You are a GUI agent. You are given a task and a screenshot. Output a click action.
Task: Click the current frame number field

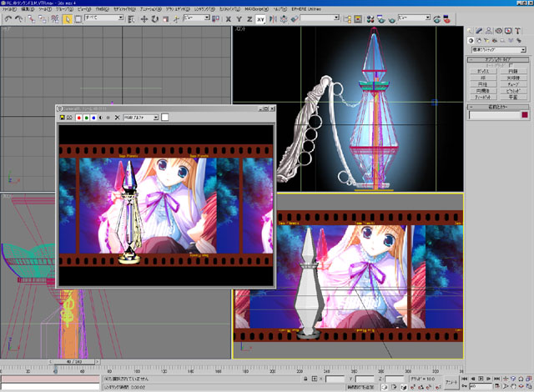481,386
